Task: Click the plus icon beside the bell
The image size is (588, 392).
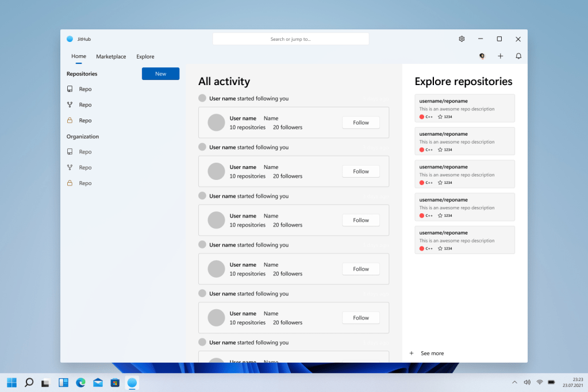Action: tap(500, 56)
